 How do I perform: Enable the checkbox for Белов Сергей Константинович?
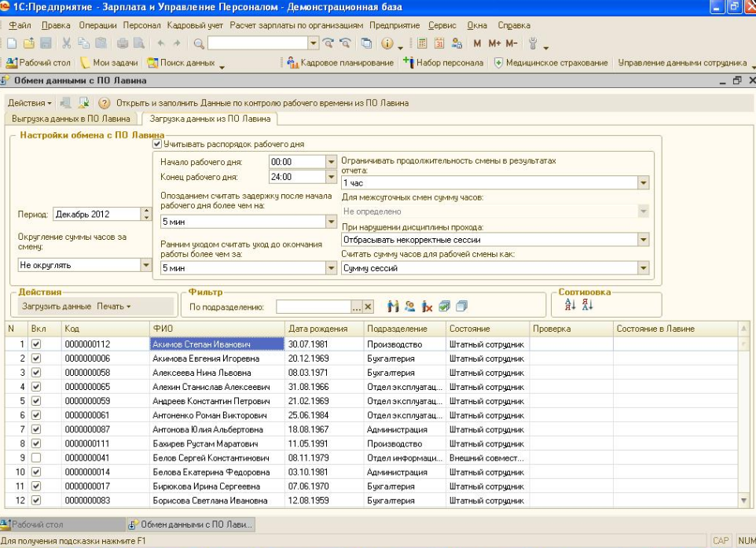tap(35, 458)
